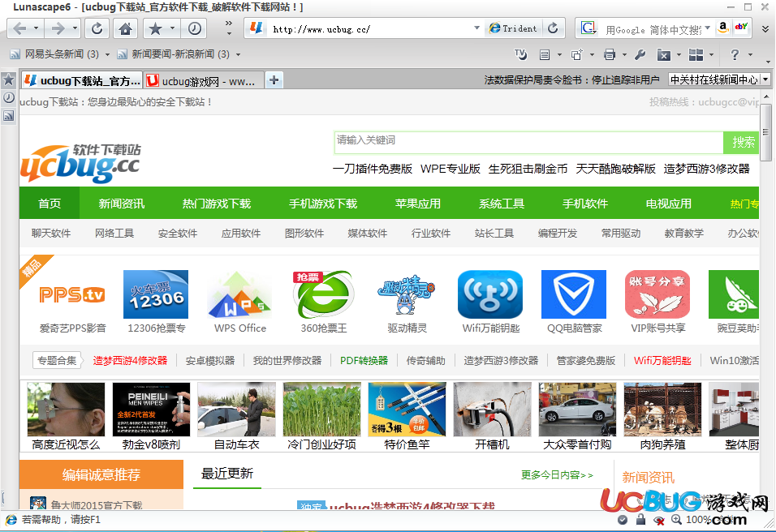Expand the 新闻要闻-新浪新闻 feed dropdown
This screenshot has width=776, height=532.
(x=238, y=54)
